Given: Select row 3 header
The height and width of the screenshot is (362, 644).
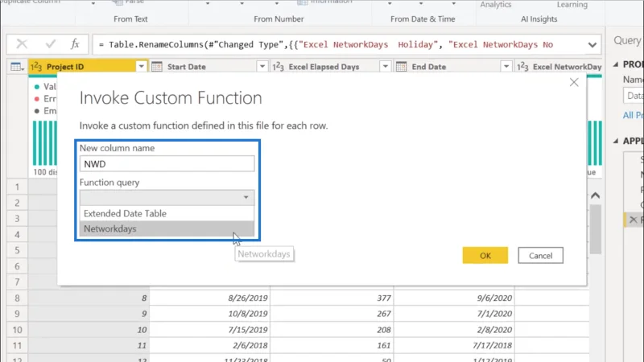Looking at the screenshot, I should (17, 218).
